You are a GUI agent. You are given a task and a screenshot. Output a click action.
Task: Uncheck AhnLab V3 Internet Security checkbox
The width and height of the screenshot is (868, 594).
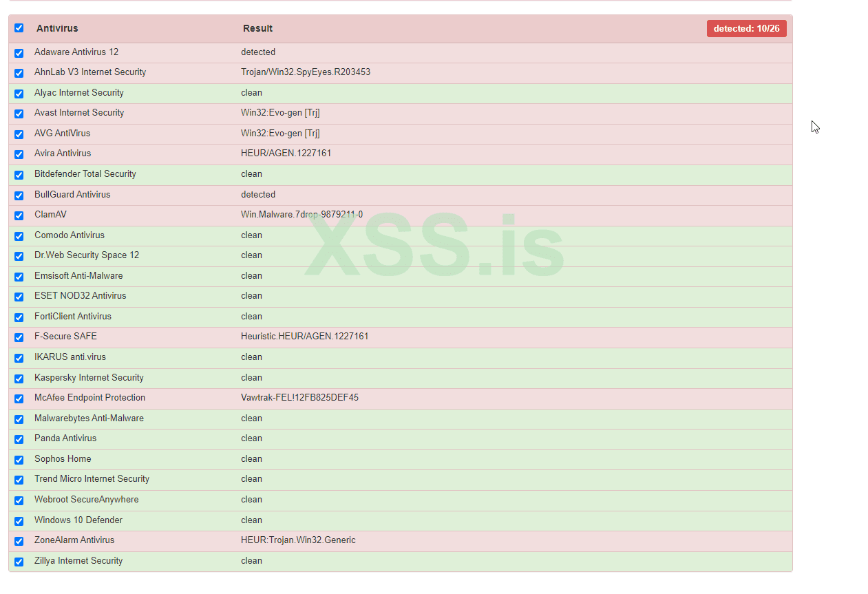pos(19,73)
